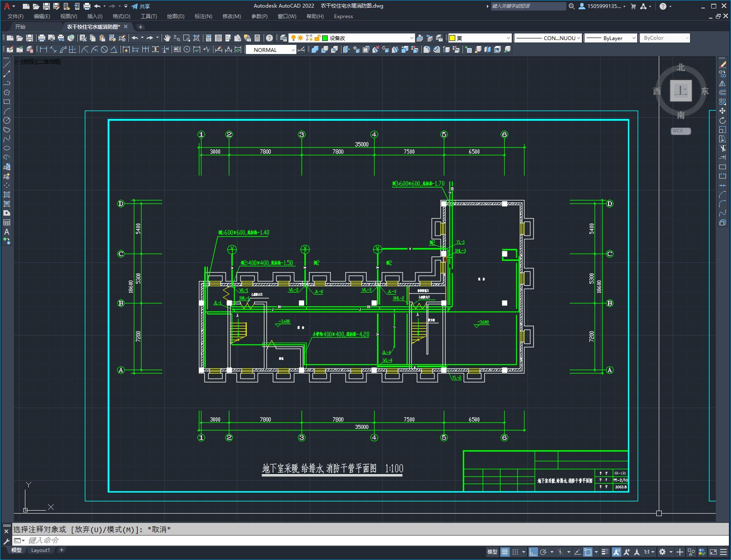The width and height of the screenshot is (731, 560).
Task: Click the Linear dimension tool icon
Action: [43, 49]
